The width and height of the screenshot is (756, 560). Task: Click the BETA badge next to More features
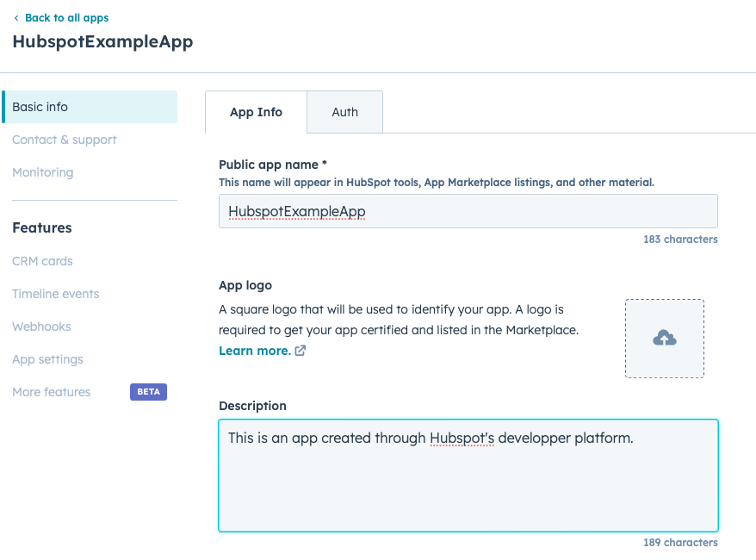[148, 392]
